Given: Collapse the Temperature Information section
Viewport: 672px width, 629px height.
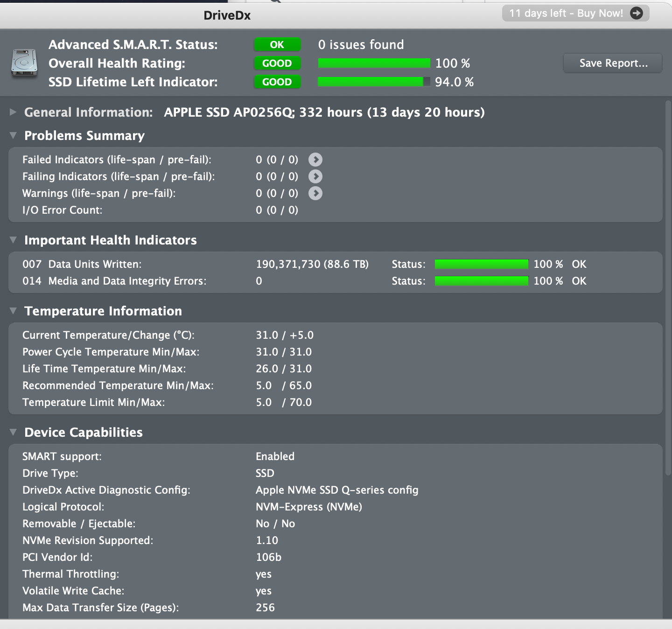Looking at the screenshot, I should (x=13, y=311).
